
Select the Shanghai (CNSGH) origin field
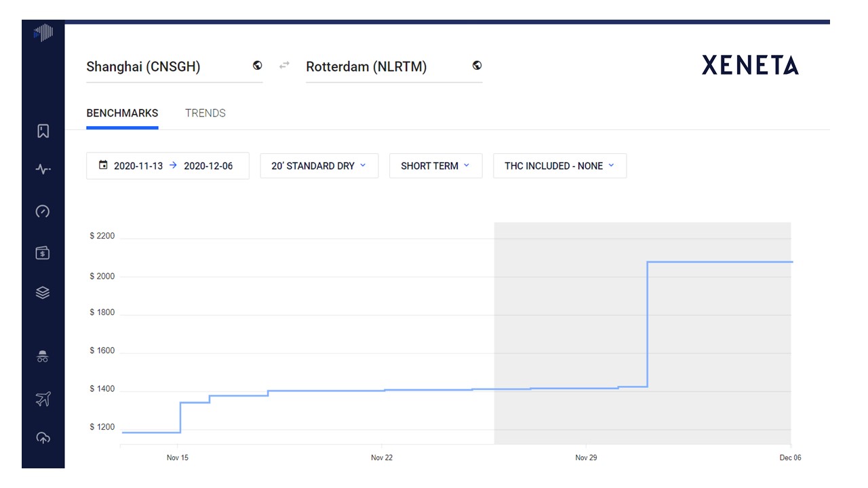point(174,66)
